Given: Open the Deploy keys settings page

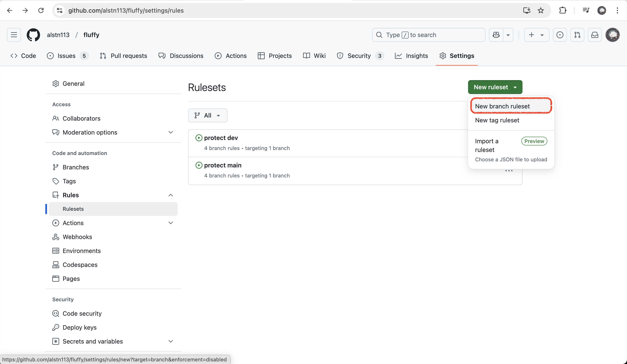Looking at the screenshot, I should 79,327.
